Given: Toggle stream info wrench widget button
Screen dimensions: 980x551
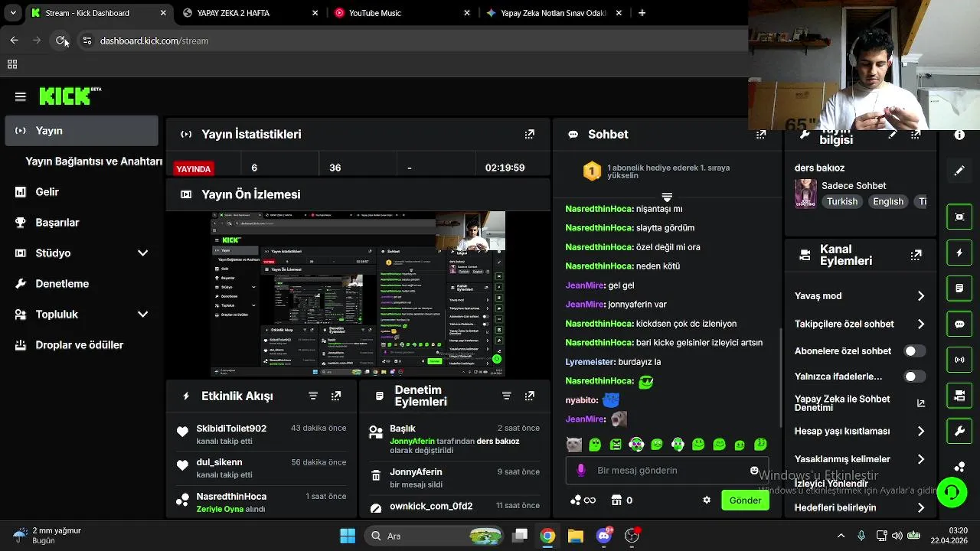Looking at the screenshot, I should [959, 432].
